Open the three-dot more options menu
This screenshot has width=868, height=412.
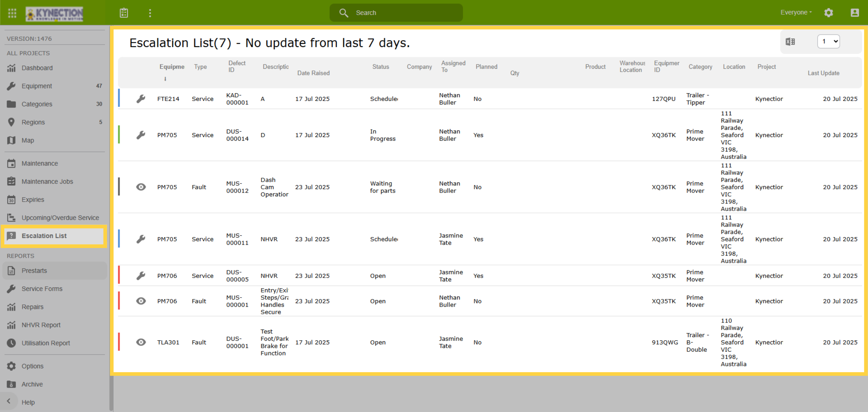[150, 13]
